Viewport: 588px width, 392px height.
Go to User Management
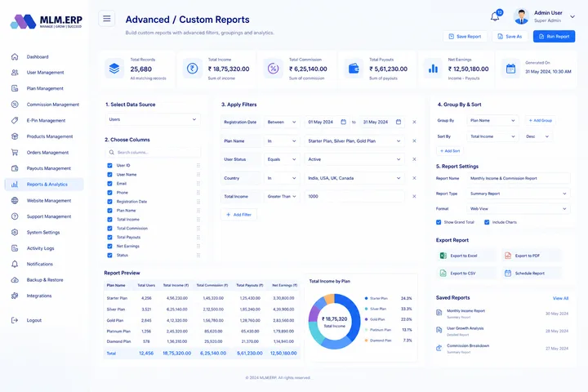[x=44, y=73]
